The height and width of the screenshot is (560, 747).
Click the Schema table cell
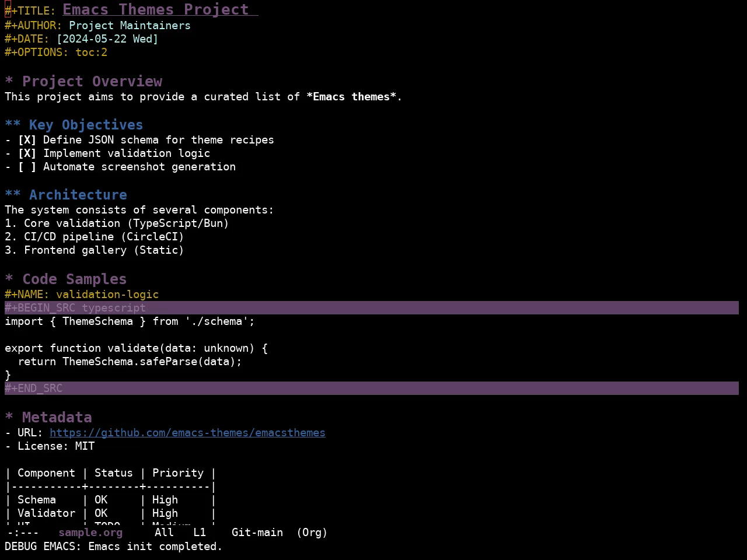37,500
